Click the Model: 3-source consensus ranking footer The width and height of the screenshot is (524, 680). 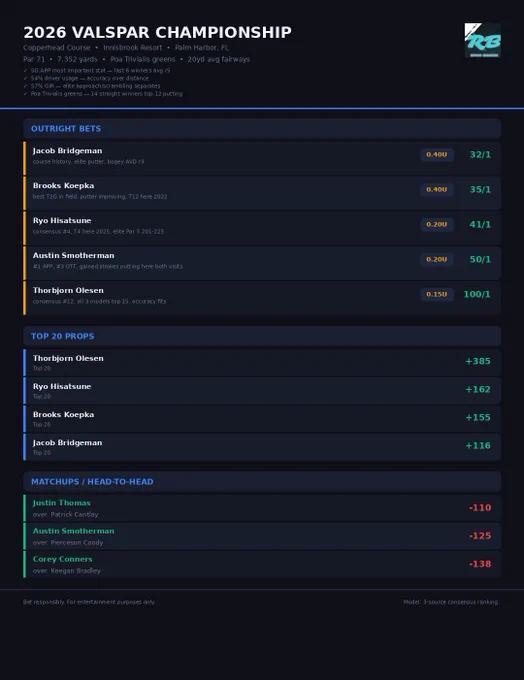[x=451, y=602]
